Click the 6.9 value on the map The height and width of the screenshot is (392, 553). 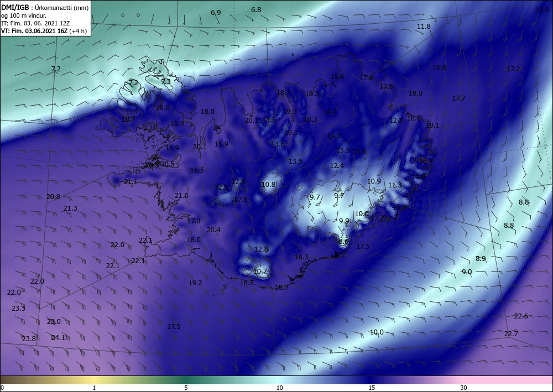click(x=216, y=13)
